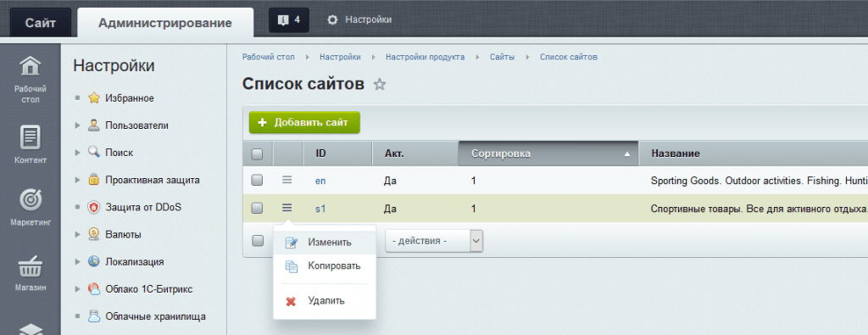Toggle the checkbox in the table footer
868x335 pixels.
(258, 240)
